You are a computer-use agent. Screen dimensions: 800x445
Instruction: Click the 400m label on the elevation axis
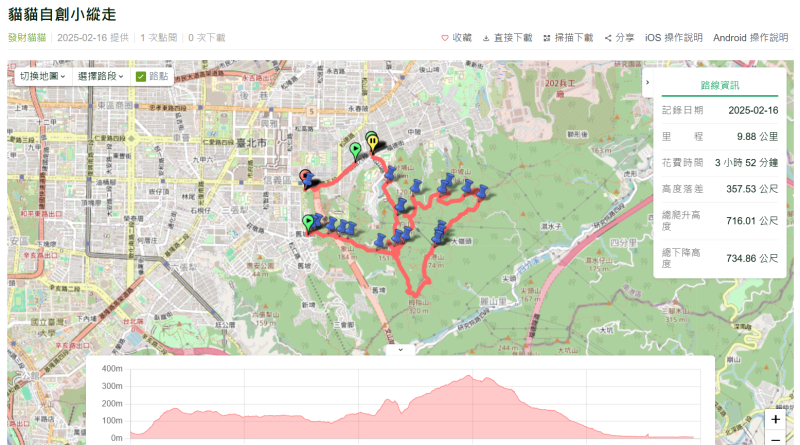(112, 368)
